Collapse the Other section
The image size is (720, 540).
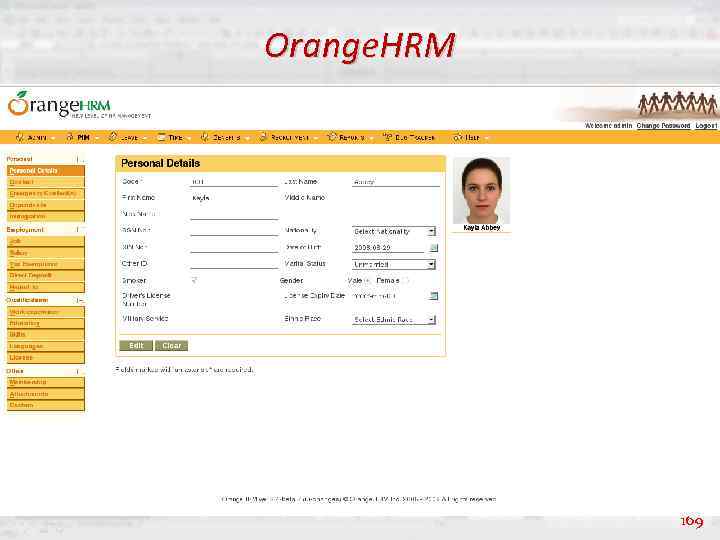[80, 371]
